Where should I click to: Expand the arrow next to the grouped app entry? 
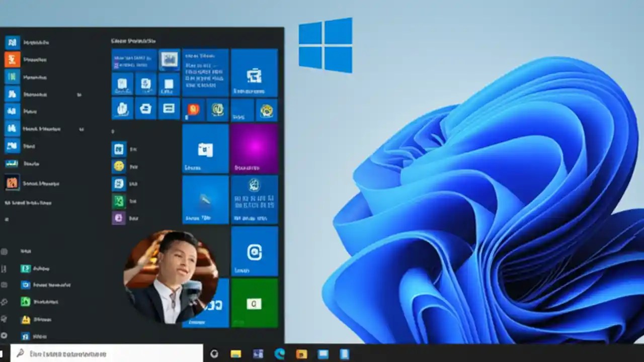pyautogui.click(x=80, y=129)
